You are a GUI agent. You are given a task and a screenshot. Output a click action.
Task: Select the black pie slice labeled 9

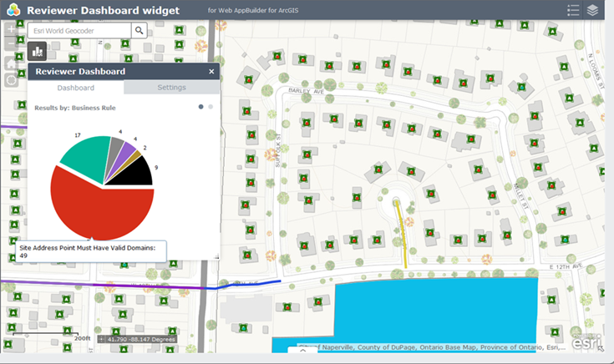(134, 173)
